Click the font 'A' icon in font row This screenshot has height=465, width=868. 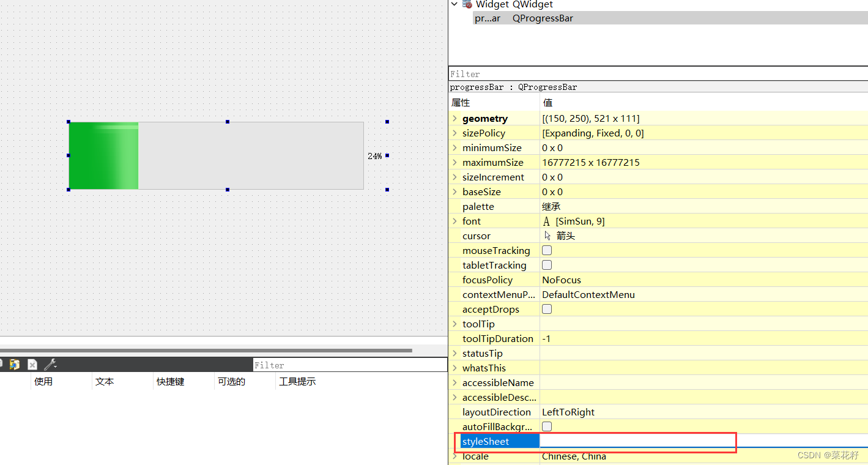[547, 221]
